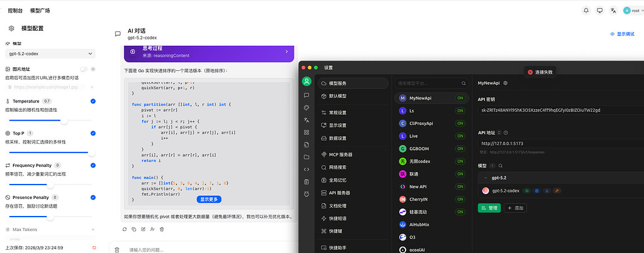The width and height of the screenshot is (644, 253).
Task: Select 默认模型 in settings menu
Action: (353, 96)
